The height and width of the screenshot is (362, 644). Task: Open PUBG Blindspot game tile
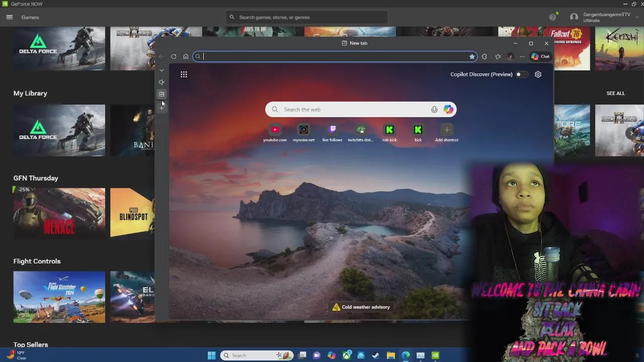[x=132, y=213]
